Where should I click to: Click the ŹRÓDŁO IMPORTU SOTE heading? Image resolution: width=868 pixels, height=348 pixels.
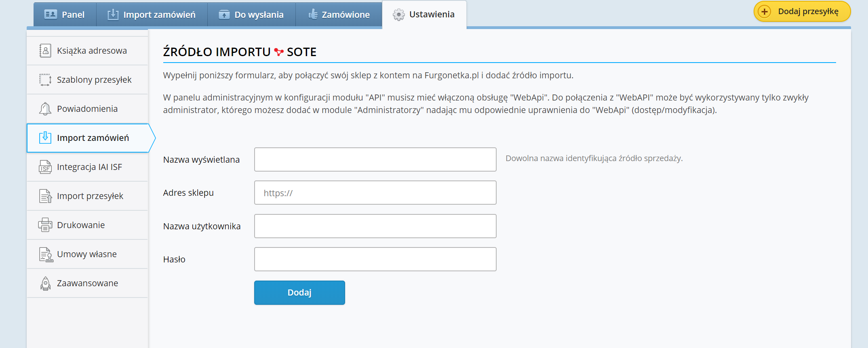click(240, 52)
